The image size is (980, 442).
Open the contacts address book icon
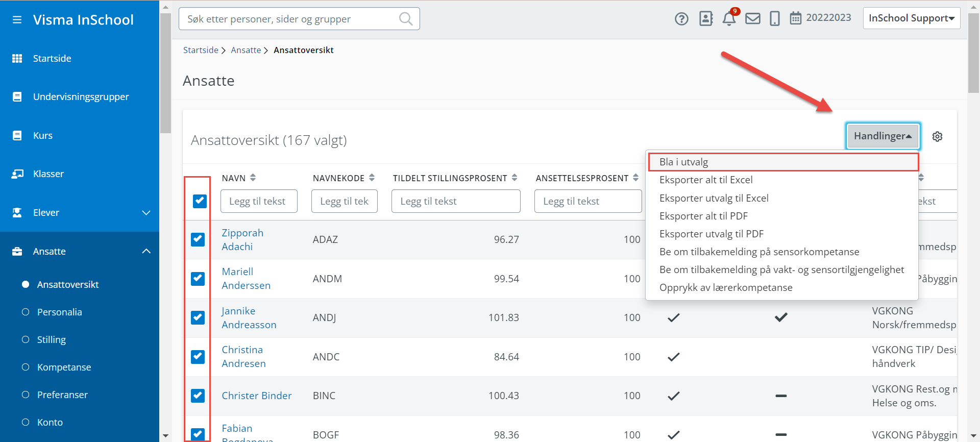[706, 19]
